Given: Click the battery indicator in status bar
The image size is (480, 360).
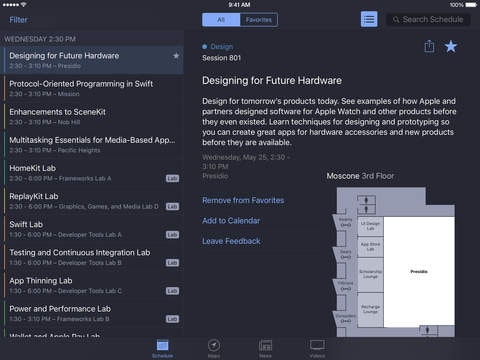Looking at the screenshot, I should click(x=471, y=5).
